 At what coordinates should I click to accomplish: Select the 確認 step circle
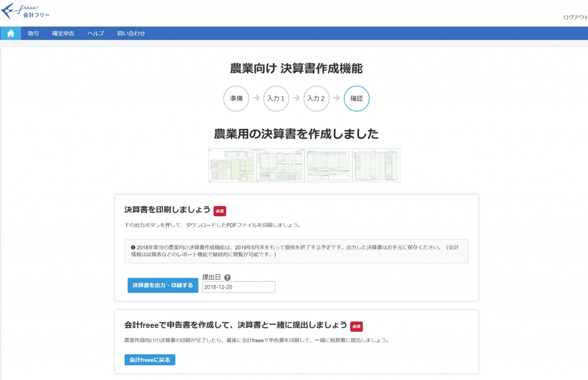pyautogui.click(x=357, y=98)
